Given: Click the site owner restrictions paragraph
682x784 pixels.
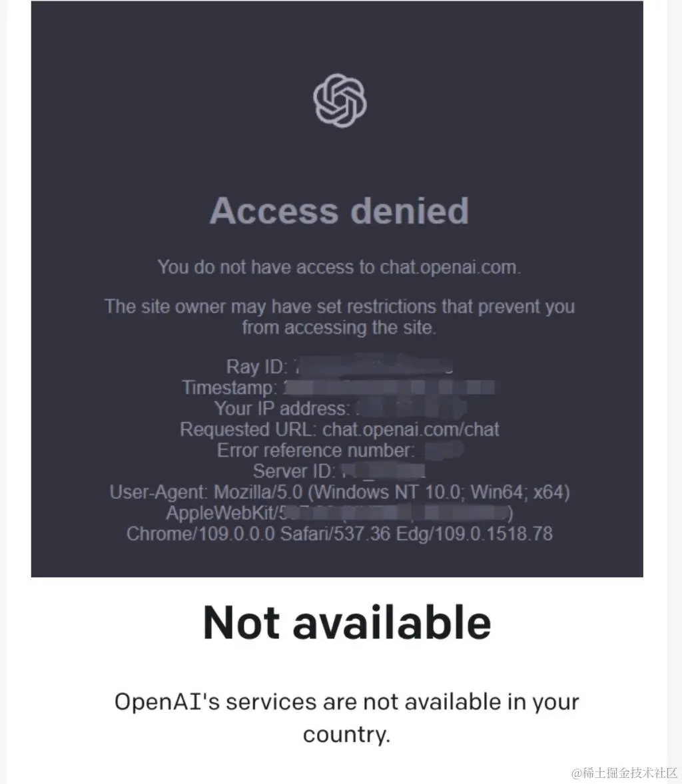Looking at the screenshot, I should pyautogui.click(x=339, y=317).
